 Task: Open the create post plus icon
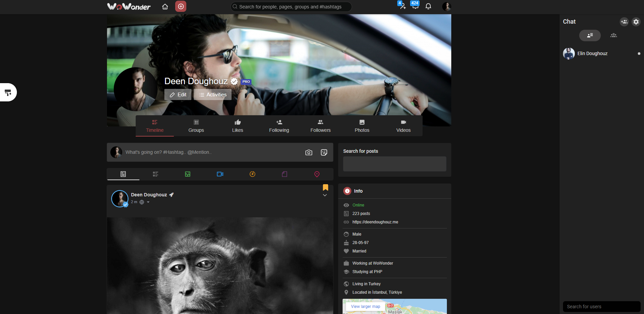(181, 6)
